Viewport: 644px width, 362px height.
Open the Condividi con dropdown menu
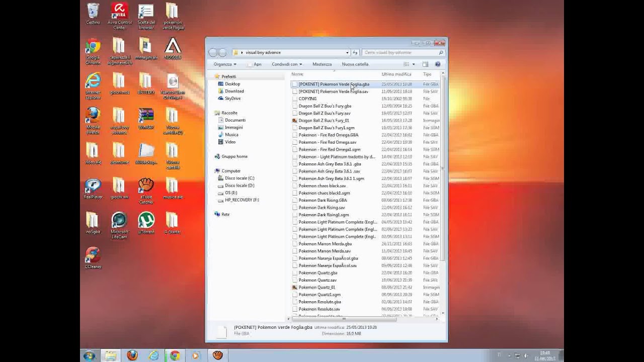tap(287, 64)
